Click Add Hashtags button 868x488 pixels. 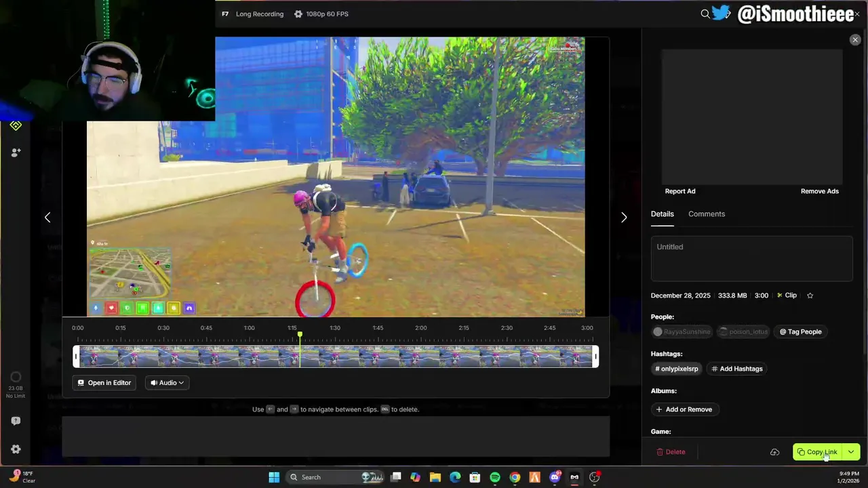pos(737,369)
